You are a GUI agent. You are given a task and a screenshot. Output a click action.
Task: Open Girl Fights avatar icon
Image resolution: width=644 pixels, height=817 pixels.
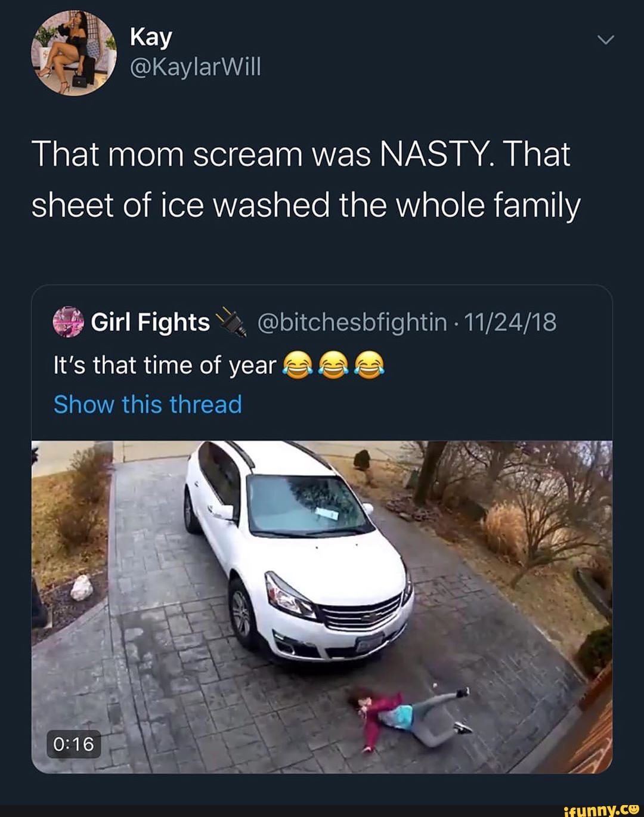(x=69, y=322)
